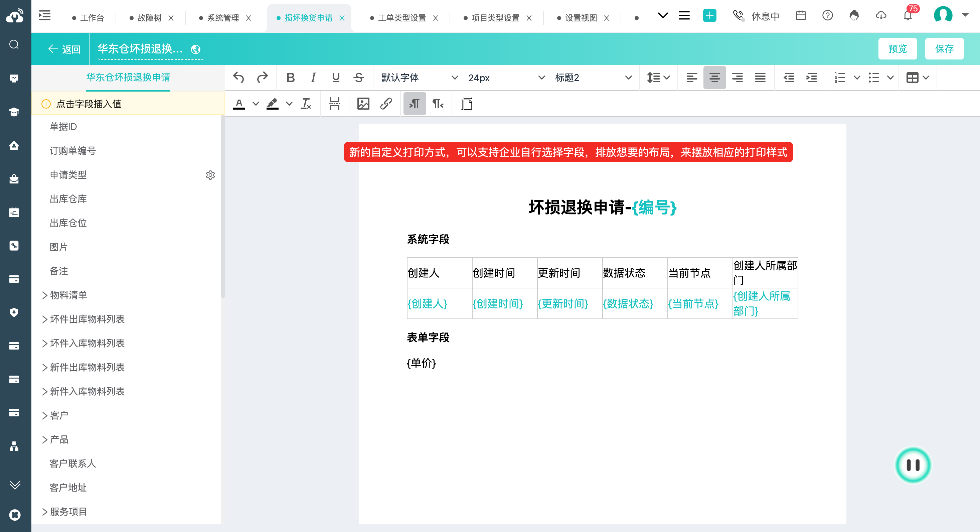Set right-to-left text direction
This screenshot has height=532, width=980.
(438, 104)
